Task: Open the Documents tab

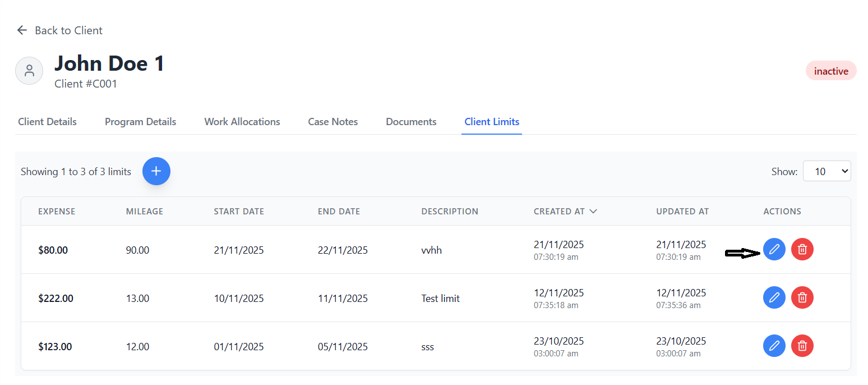Action: point(411,122)
